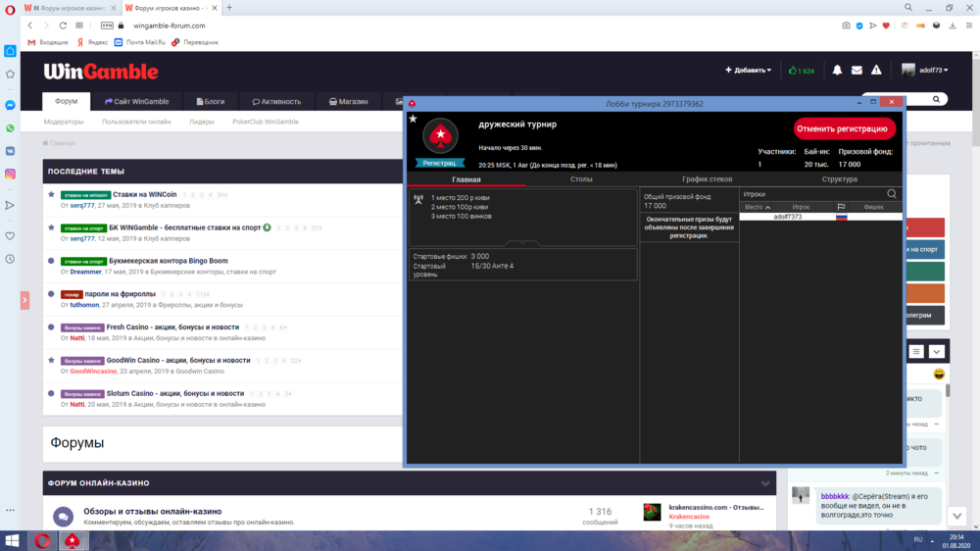Switch to the Столы tab
980x551 pixels.
click(x=581, y=179)
